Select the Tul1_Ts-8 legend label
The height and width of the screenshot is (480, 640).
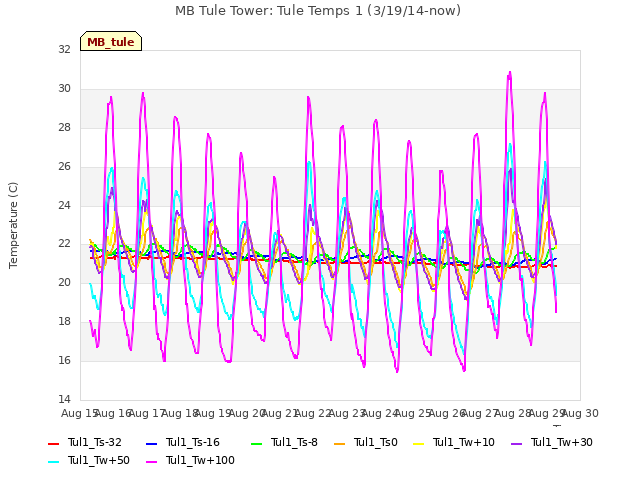294,442
